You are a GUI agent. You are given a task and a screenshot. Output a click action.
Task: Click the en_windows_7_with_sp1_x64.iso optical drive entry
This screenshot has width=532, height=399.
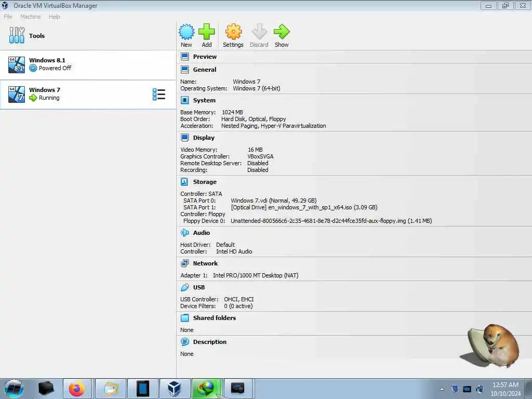click(304, 207)
